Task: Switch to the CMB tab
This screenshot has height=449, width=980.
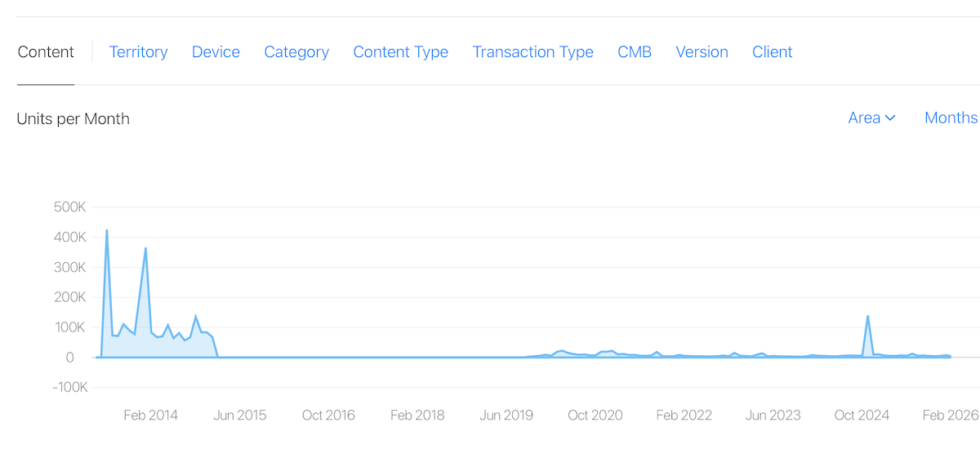Action: coord(635,52)
